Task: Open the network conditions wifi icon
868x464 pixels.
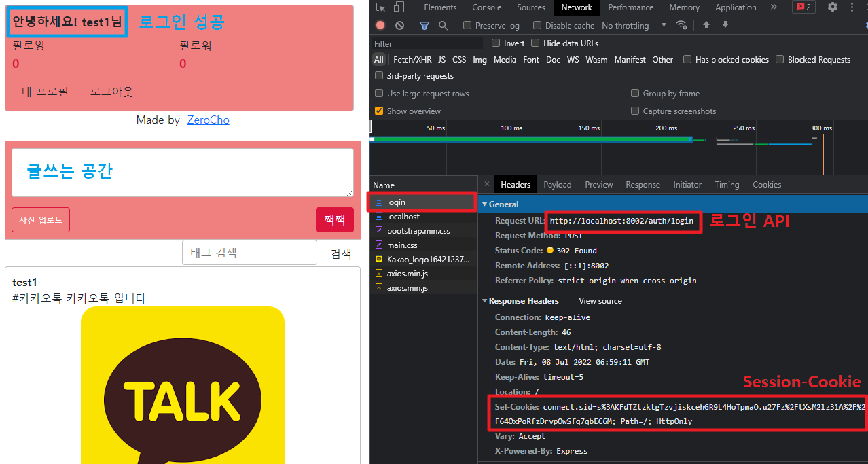Action: point(681,25)
